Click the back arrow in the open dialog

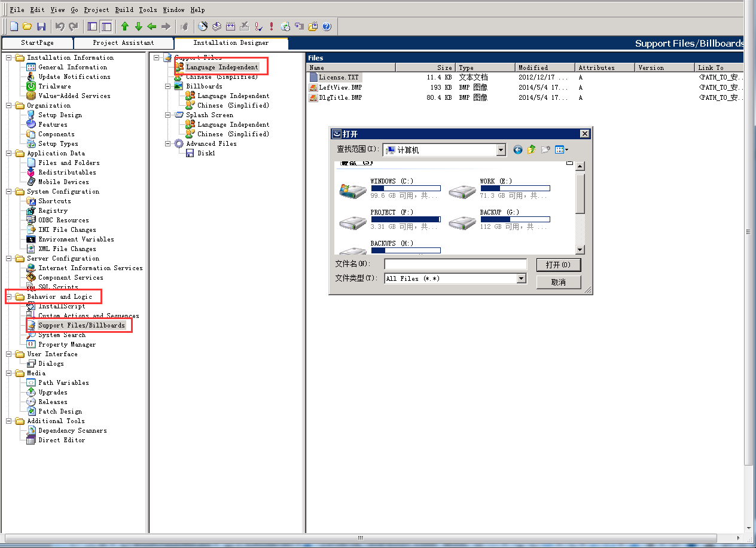(x=518, y=150)
